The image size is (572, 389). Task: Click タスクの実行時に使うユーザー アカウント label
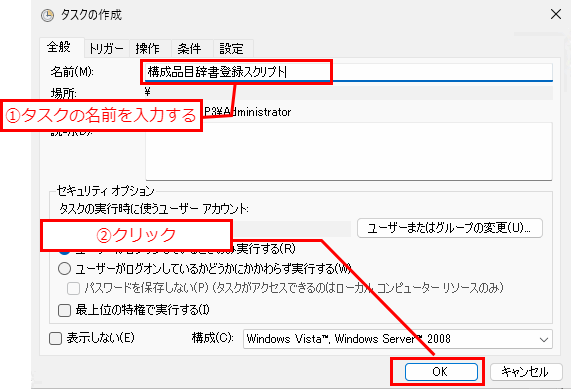pyautogui.click(x=154, y=209)
